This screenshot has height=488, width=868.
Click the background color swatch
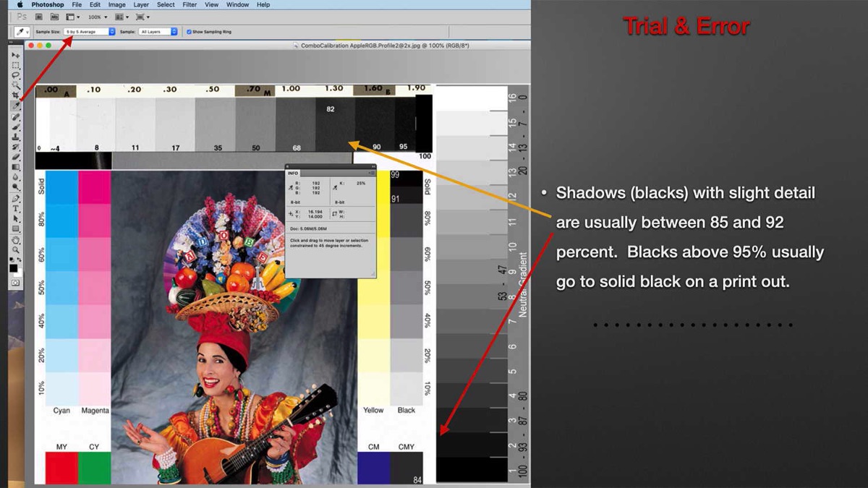18,272
